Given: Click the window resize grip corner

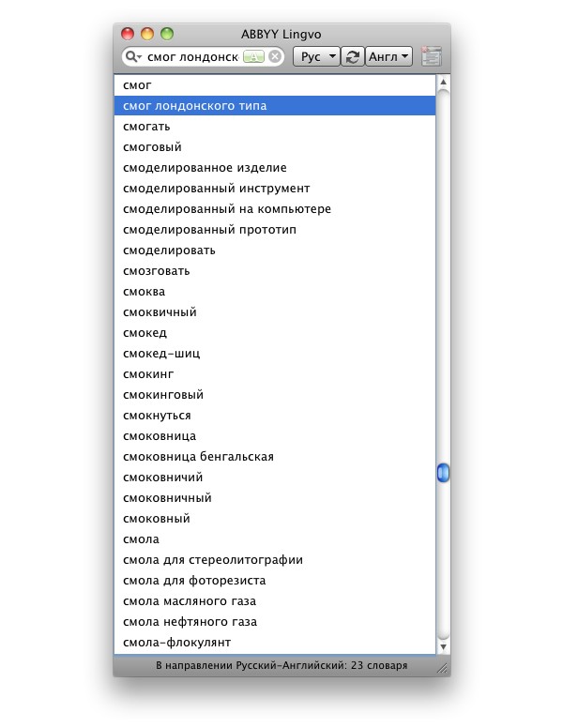Looking at the screenshot, I should pos(442,667).
